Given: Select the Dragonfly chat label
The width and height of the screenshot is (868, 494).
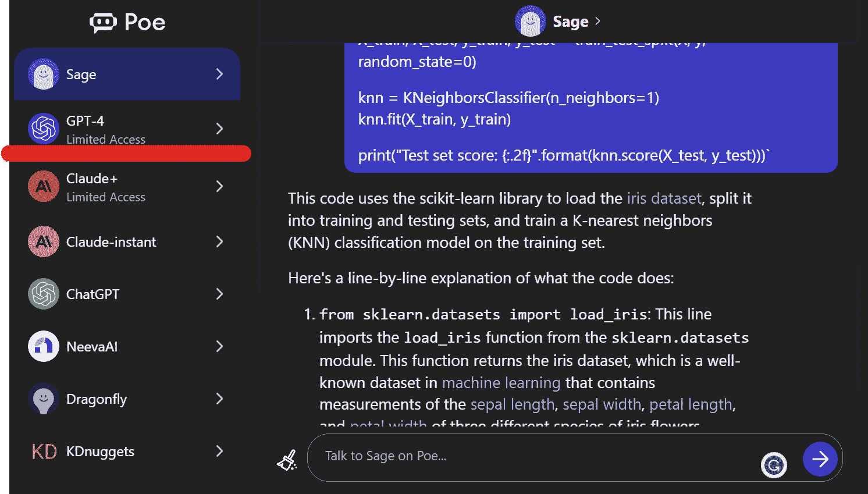Looking at the screenshot, I should [97, 400].
